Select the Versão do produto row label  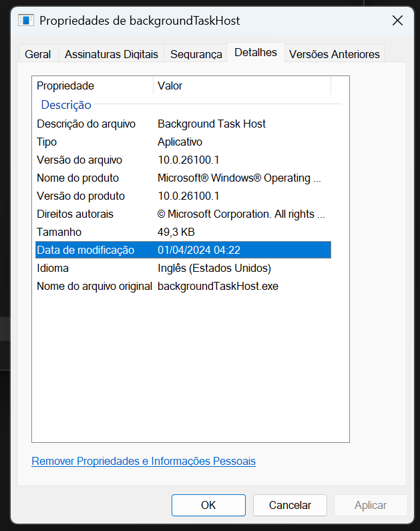(x=81, y=196)
